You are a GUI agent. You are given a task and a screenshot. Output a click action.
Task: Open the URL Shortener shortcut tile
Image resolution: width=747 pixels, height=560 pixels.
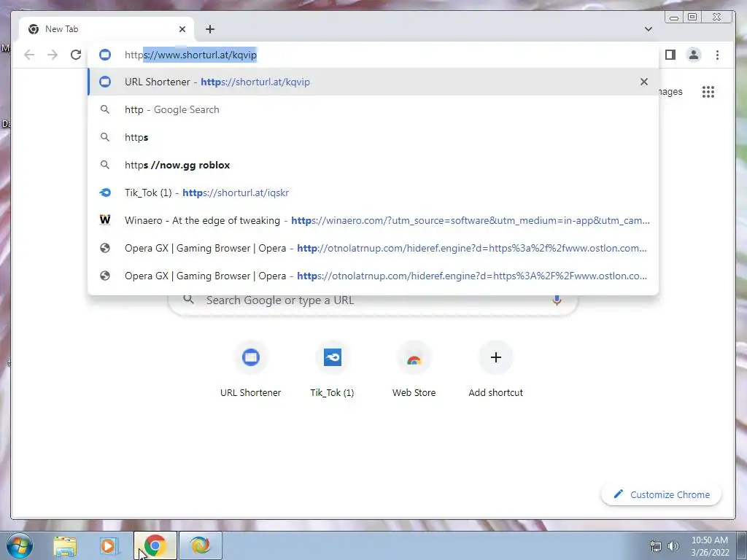[251, 370]
